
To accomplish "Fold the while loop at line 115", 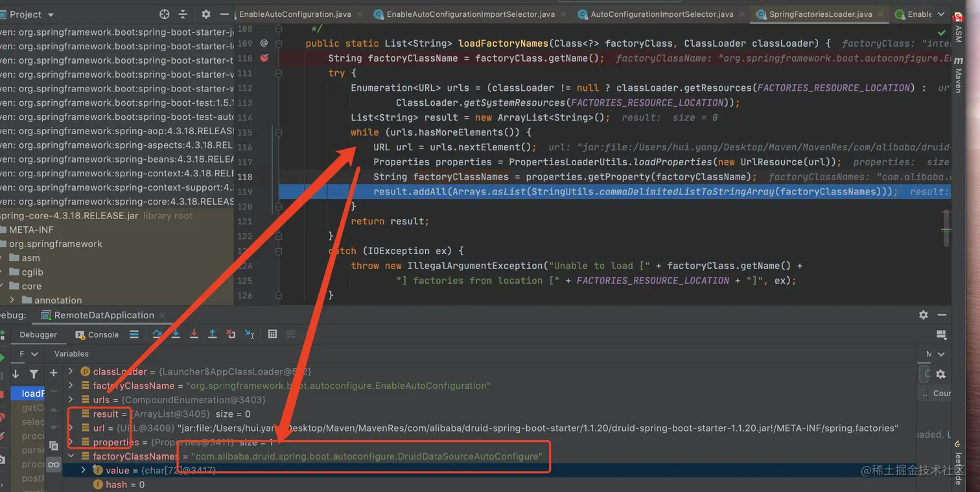I will tap(280, 132).
